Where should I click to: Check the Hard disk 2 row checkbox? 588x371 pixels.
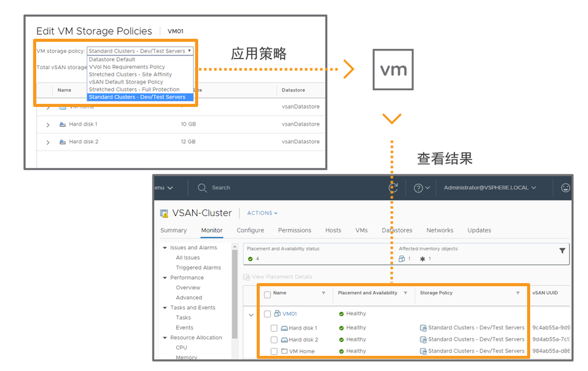(x=274, y=340)
